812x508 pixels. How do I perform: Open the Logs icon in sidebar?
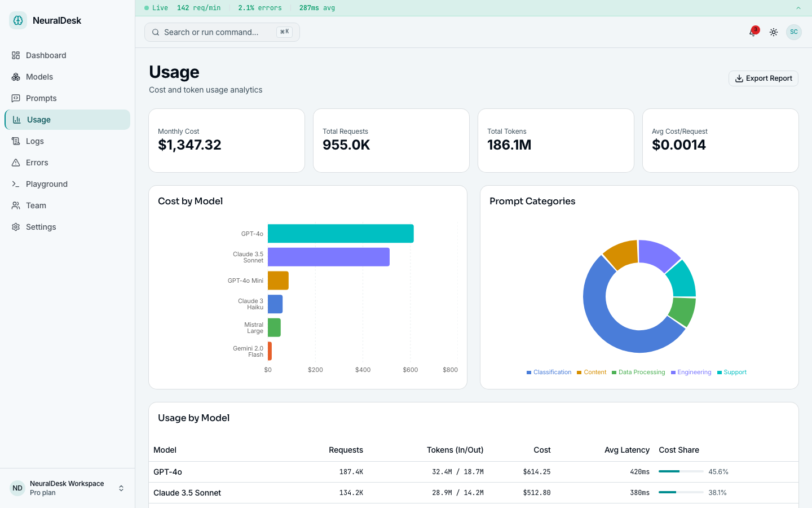15,141
